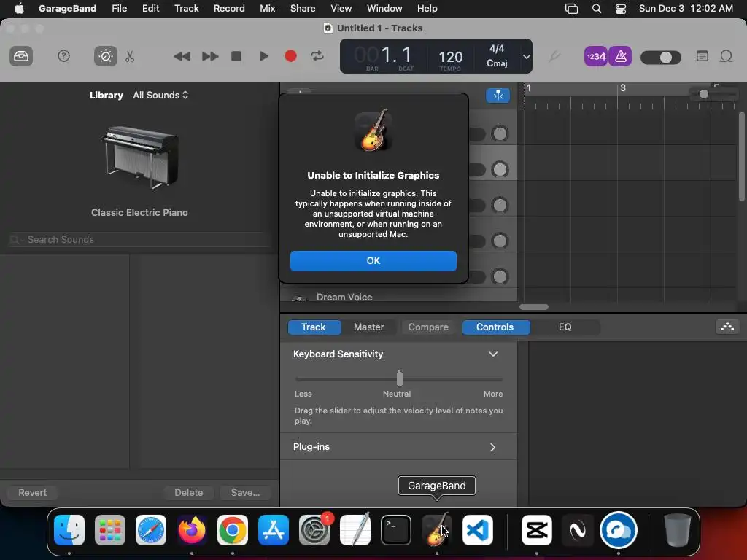Screen dimensions: 747x560
Task: Open the Library panel button
Action: (x=21, y=56)
